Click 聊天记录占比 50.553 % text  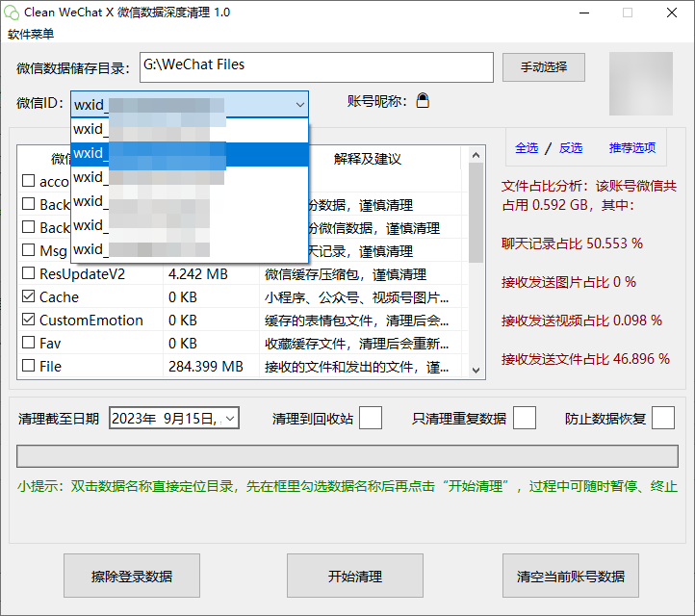point(572,244)
